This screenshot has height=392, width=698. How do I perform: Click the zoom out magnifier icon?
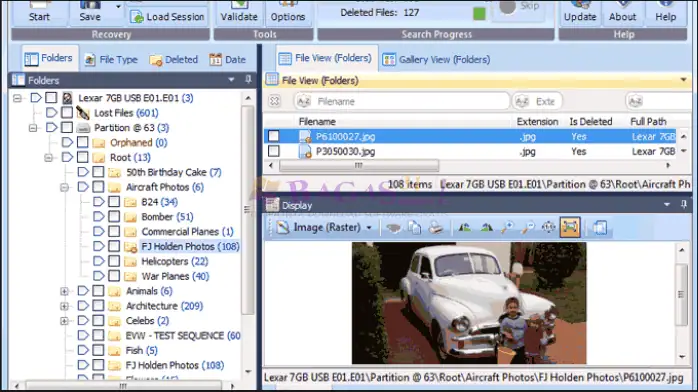point(528,228)
